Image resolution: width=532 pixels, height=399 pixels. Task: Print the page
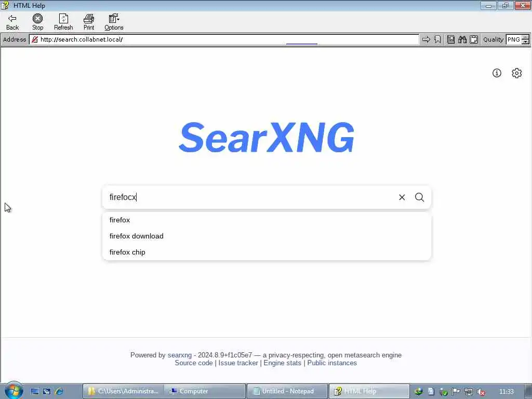[89, 22]
